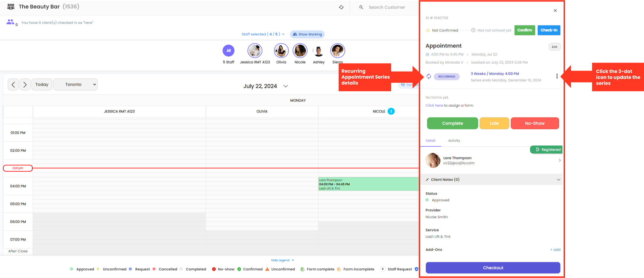This screenshot has width=644, height=278.
Task: Open date picker chevron next to July 22, 2024
Action: [x=285, y=86]
